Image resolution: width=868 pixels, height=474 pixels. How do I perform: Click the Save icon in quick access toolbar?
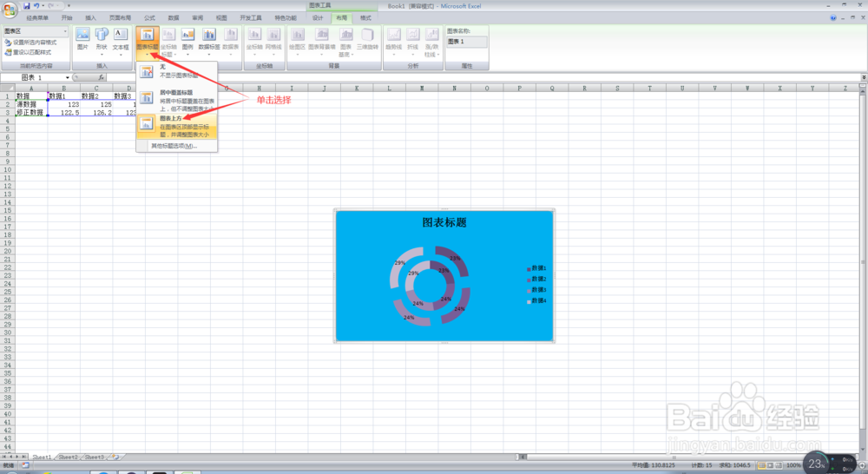click(26, 5)
